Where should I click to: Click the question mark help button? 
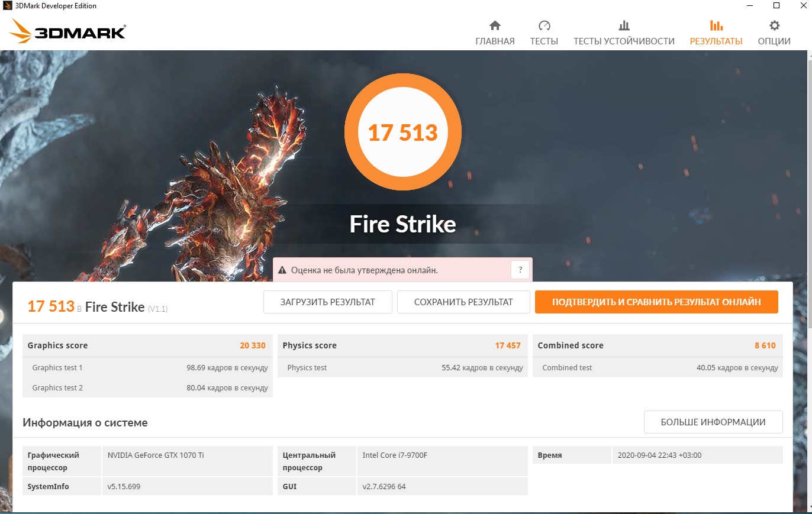click(520, 270)
